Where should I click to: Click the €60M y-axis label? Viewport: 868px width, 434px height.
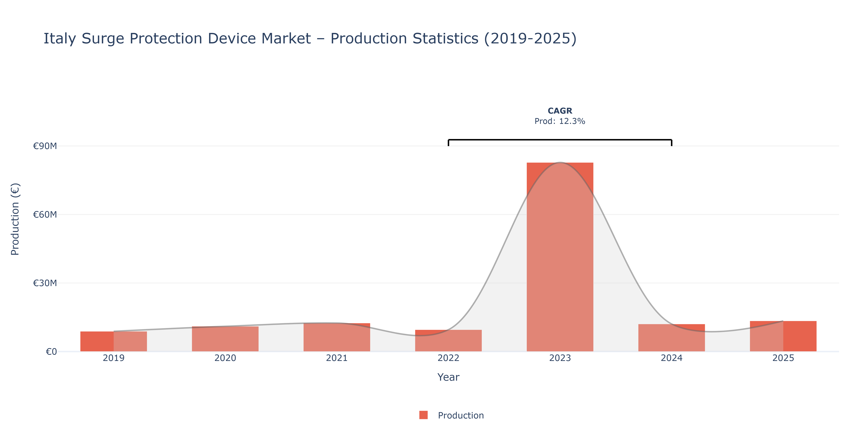45,214
